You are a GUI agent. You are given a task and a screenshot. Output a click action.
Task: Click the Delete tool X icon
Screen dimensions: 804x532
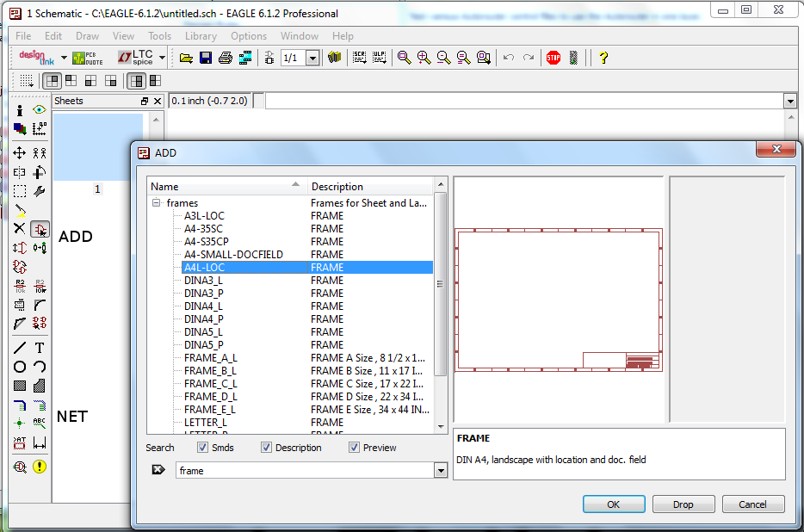(x=20, y=229)
